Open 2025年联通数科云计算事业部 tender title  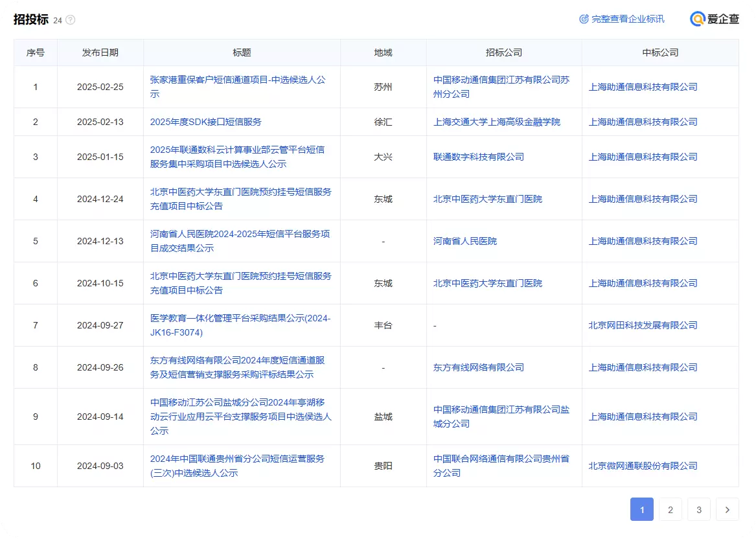[x=237, y=157]
